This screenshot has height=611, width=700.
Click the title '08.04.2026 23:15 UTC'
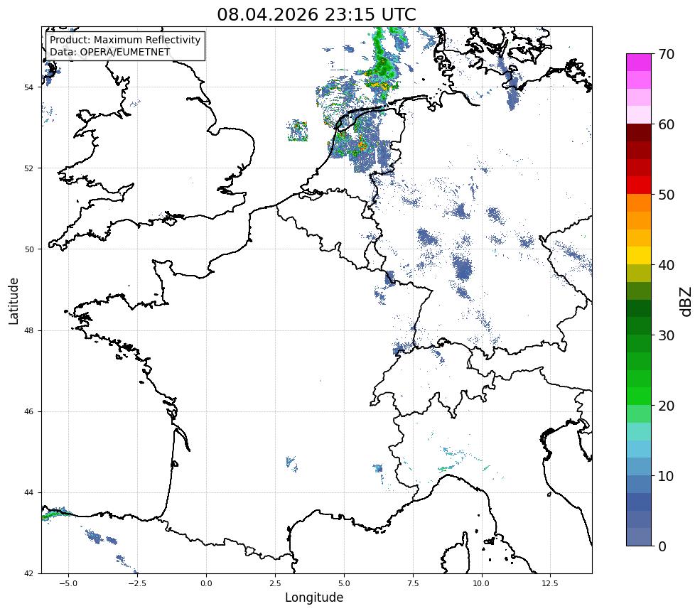(x=316, y=15)
